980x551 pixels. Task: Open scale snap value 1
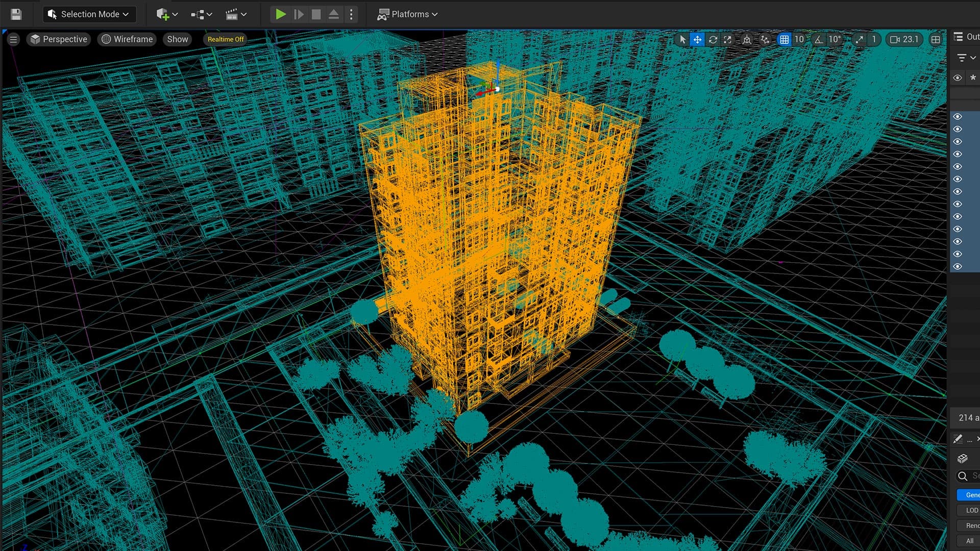tap(874, 39)
